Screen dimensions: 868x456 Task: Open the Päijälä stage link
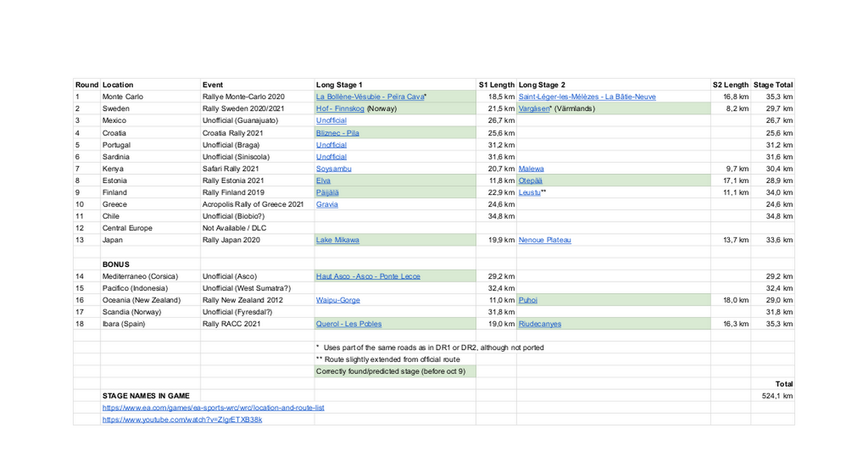327,193
